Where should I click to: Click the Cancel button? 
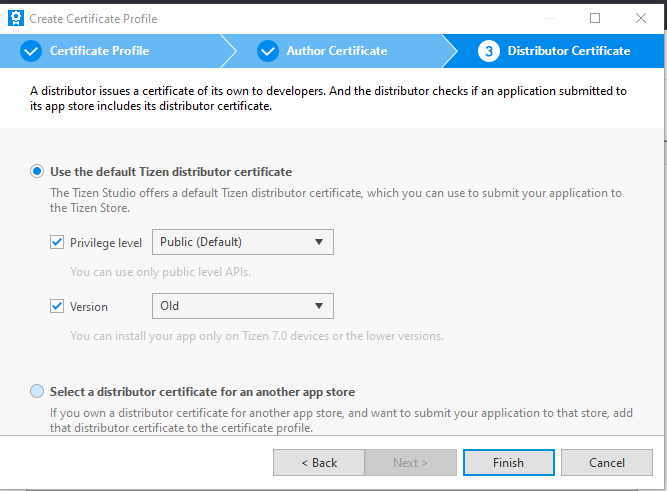[x=607, y=462]
